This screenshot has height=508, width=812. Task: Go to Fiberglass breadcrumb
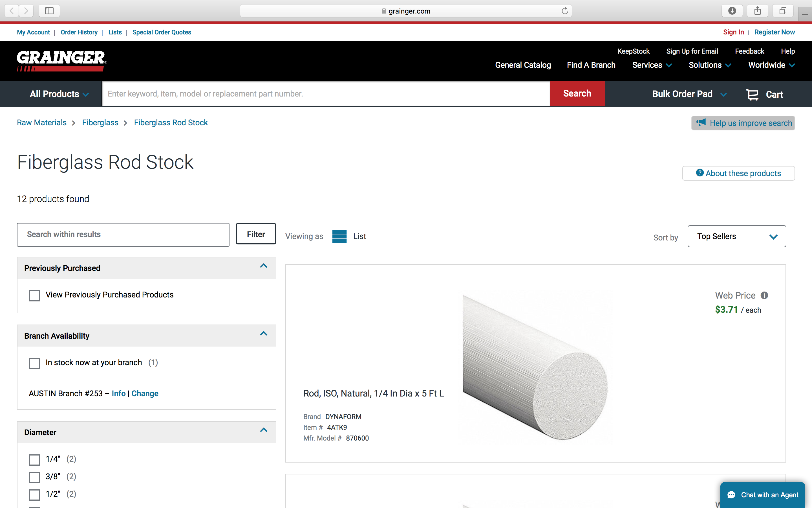click(100, 123)
